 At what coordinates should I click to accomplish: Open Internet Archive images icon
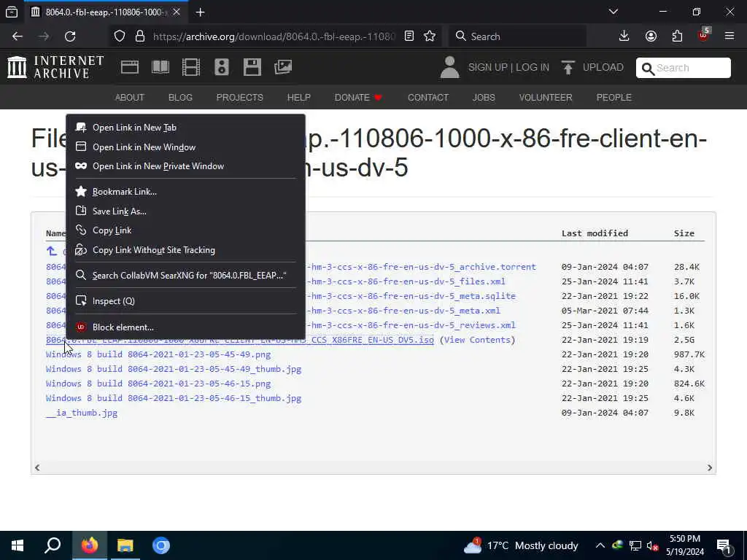(x=283, y=67)
